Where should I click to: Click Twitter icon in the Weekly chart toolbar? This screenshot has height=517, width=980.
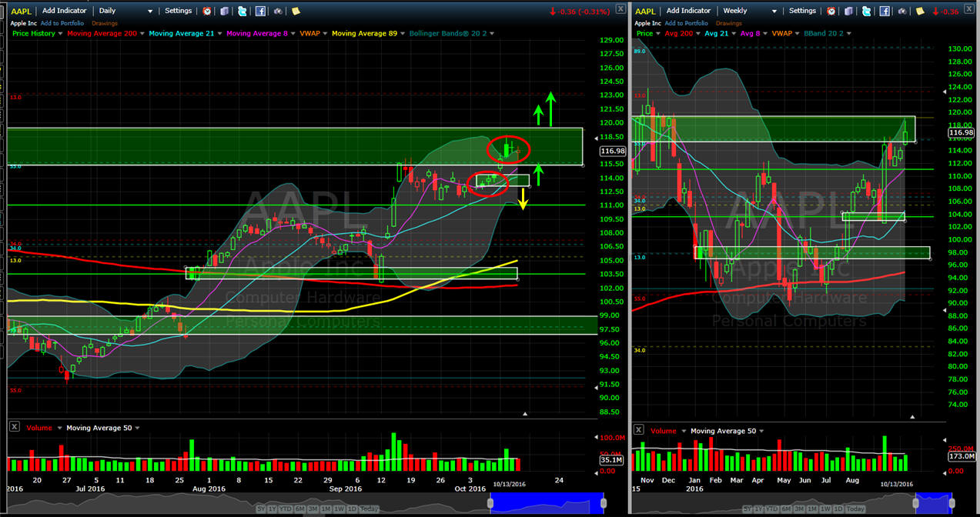tap(866, 12)
